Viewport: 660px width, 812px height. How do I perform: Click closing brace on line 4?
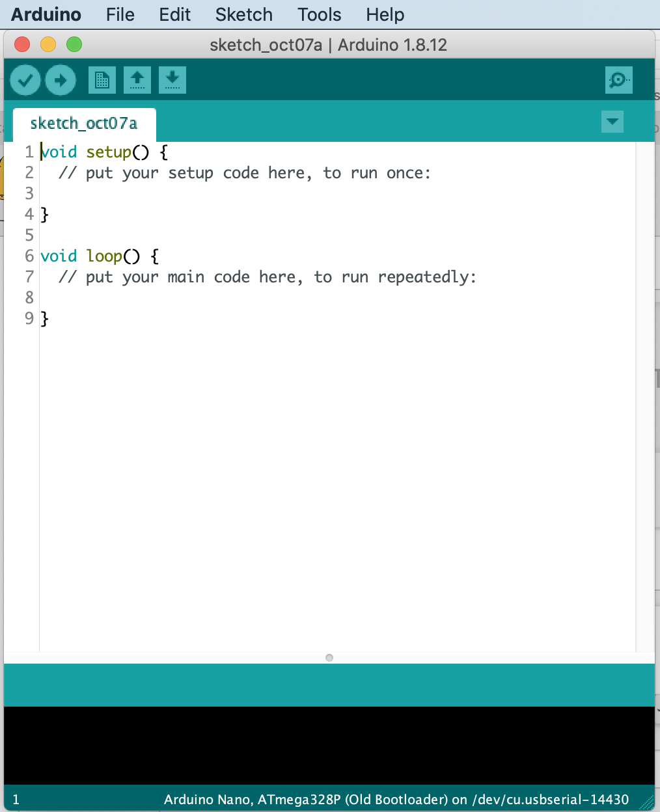coord(44,215)
